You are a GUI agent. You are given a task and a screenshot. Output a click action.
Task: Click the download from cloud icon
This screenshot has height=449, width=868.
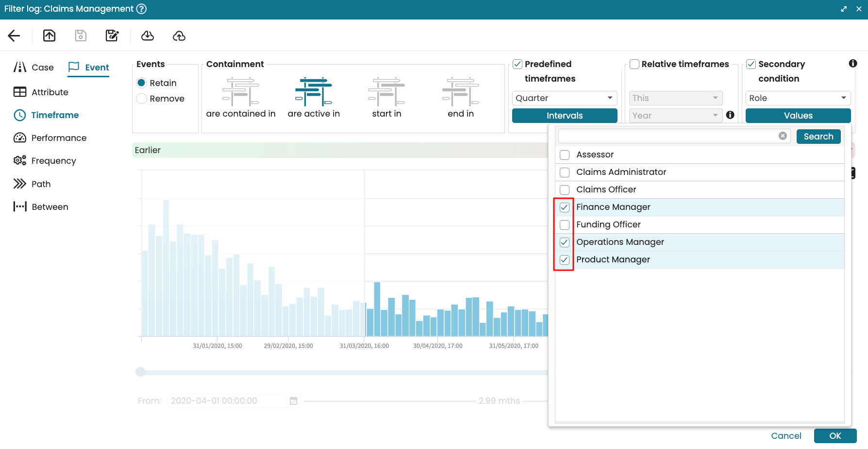tap(148, 35)
